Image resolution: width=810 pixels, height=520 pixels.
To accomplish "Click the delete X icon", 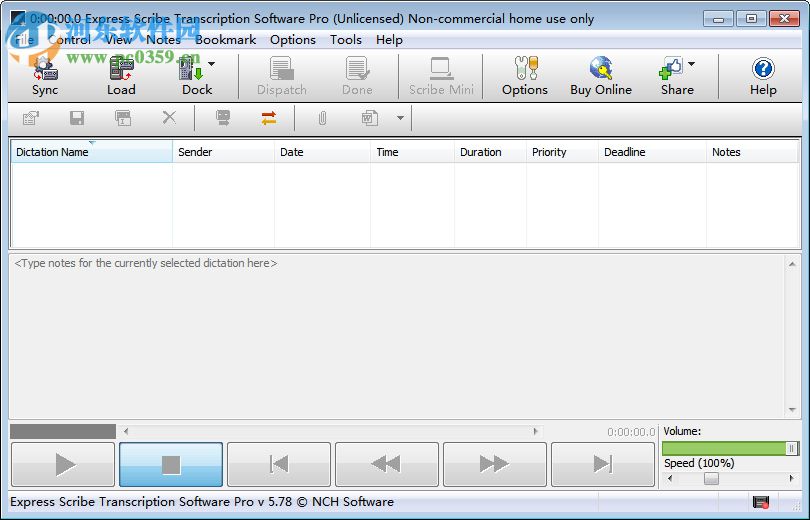I will pos(169,118).
